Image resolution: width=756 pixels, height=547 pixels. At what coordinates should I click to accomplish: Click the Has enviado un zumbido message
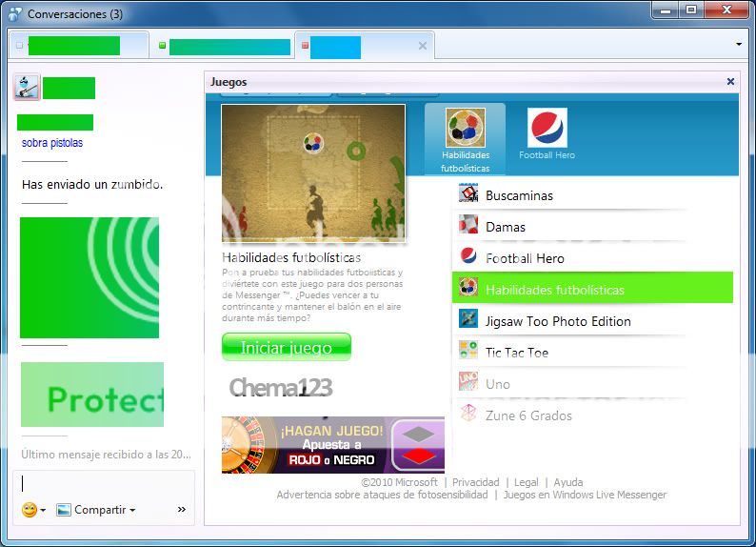coord(92,184)
